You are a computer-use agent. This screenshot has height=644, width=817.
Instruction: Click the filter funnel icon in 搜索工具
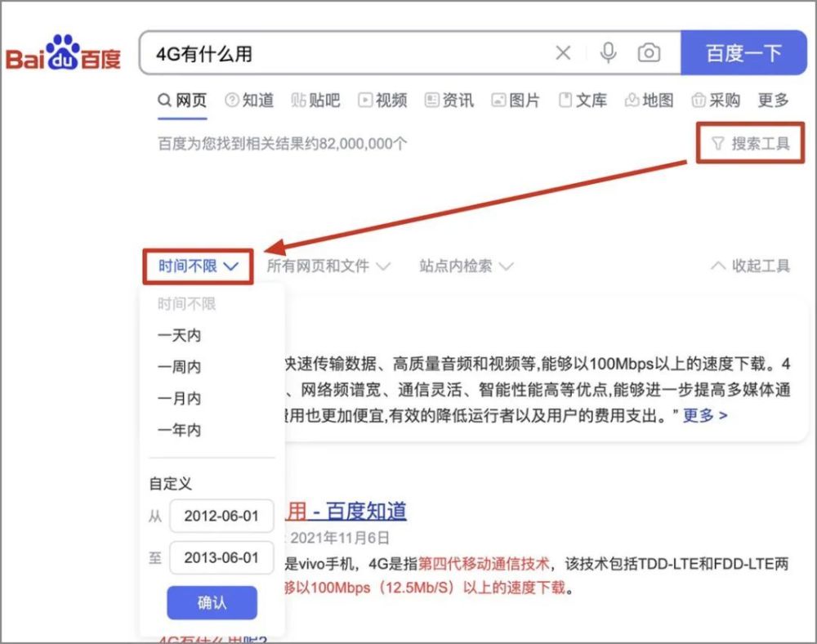pos(718,143)
